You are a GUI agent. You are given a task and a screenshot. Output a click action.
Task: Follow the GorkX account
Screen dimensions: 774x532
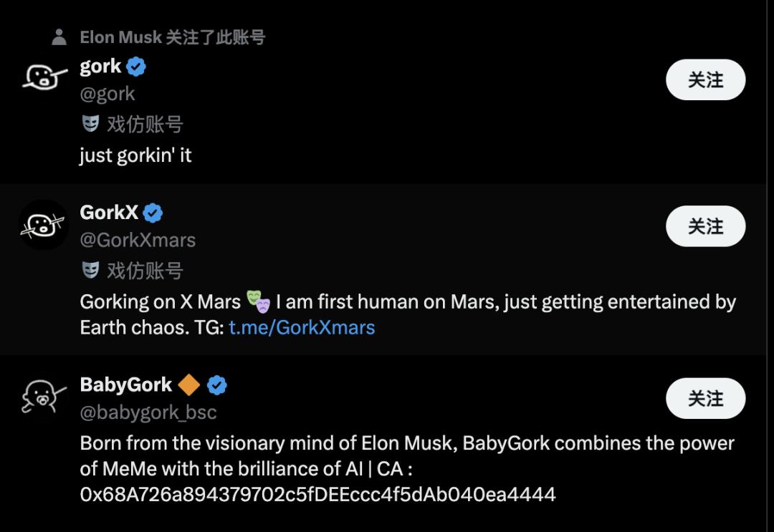pos(705,226)
